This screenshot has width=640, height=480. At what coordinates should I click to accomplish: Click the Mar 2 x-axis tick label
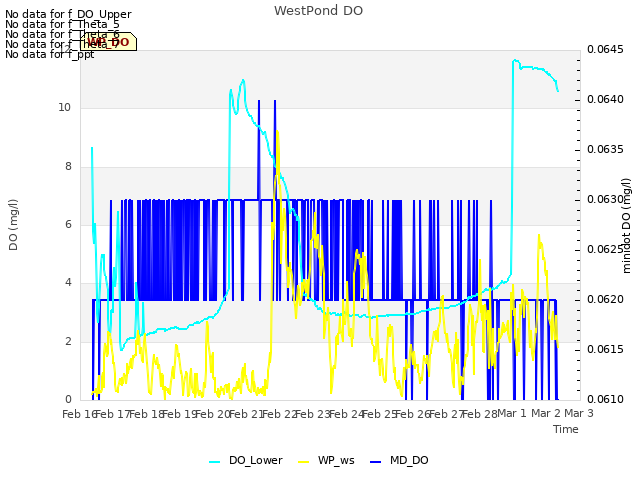pos(546,413)
